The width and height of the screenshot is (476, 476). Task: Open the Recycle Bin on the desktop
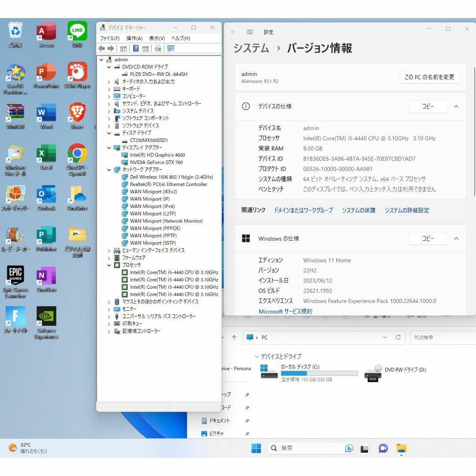coord(15,34)
